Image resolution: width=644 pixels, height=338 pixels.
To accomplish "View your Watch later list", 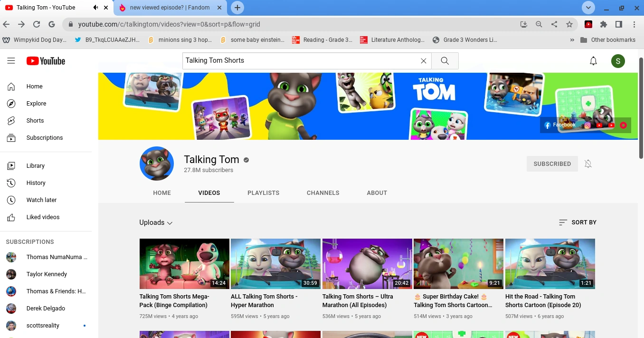I will tap(41, 200).
